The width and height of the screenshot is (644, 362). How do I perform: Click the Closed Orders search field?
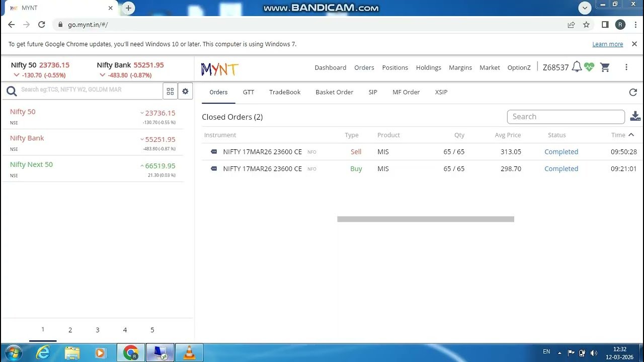tap(566, 116)
